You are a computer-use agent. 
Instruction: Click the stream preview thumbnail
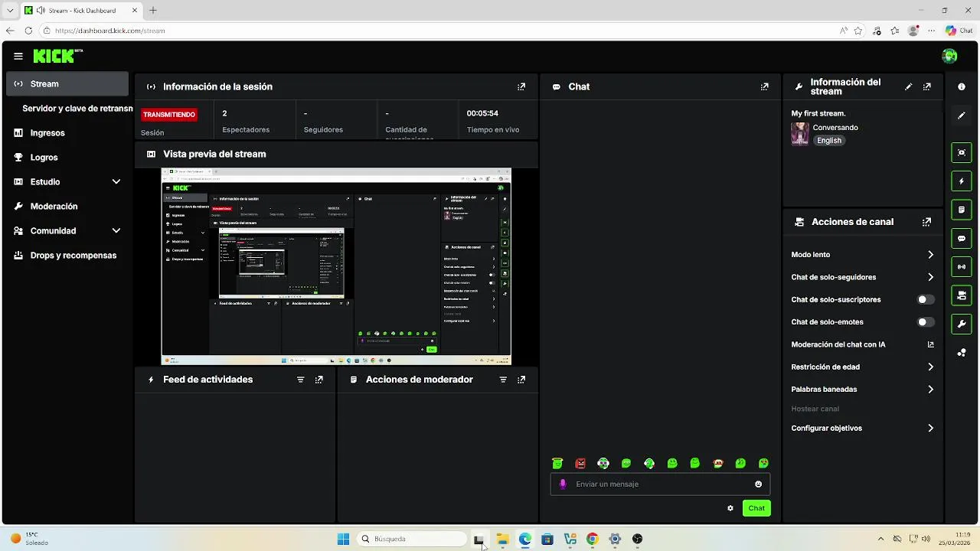(336, 266)
